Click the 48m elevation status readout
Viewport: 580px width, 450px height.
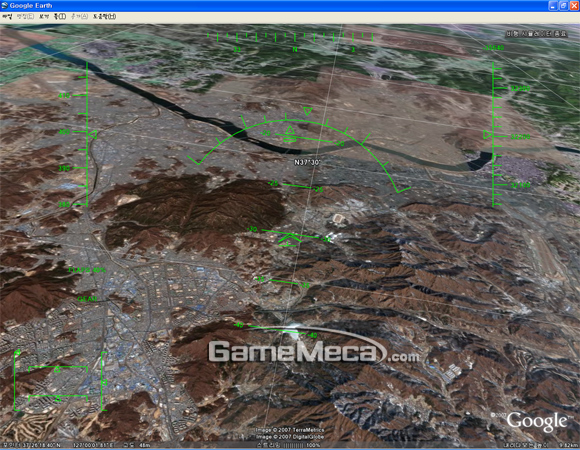tap(144, 445)
